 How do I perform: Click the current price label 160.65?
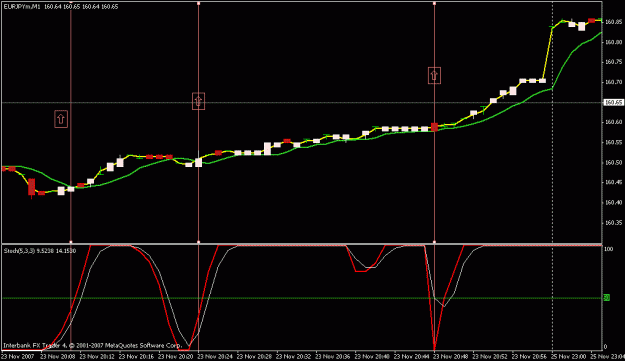point(613,103)
